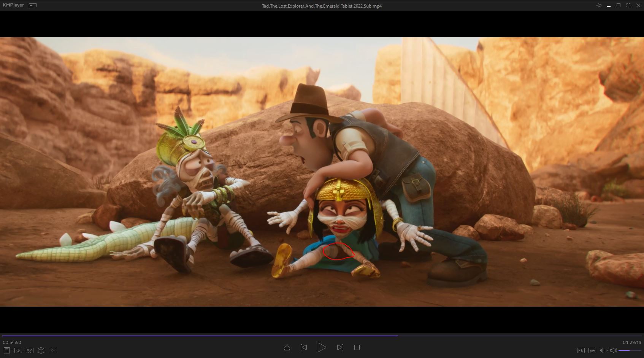Open the audio equalizer waveform icon

pyautogui.click(x=603, y=350)
